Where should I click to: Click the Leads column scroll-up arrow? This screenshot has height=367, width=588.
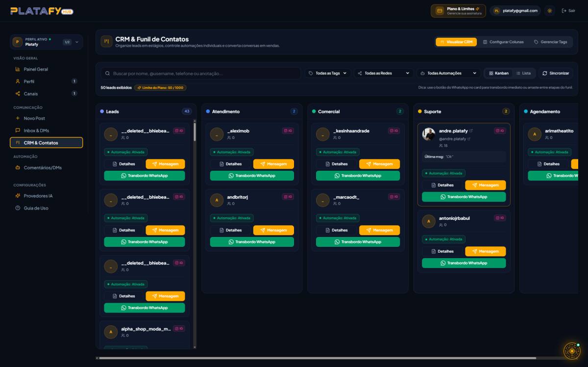[x=195, y=121]
